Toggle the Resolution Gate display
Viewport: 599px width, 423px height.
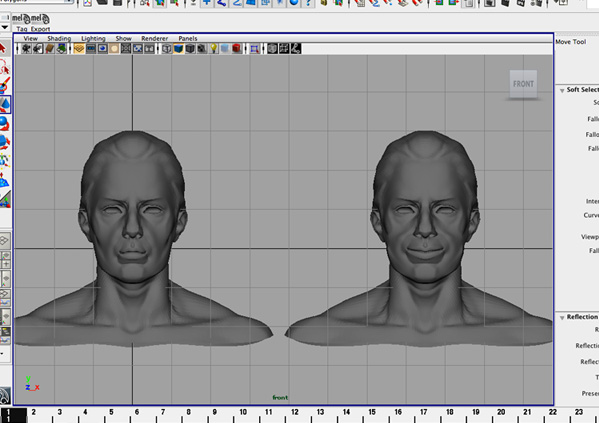click(102, 49)
